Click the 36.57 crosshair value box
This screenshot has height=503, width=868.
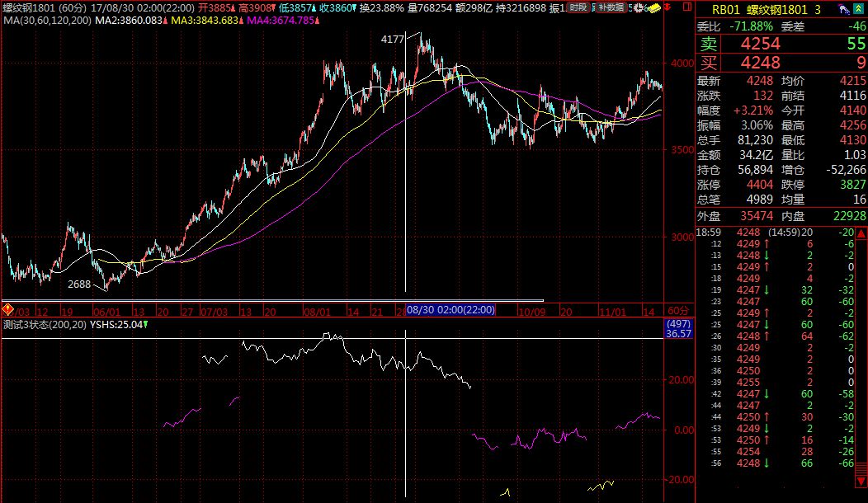point(678,334)
